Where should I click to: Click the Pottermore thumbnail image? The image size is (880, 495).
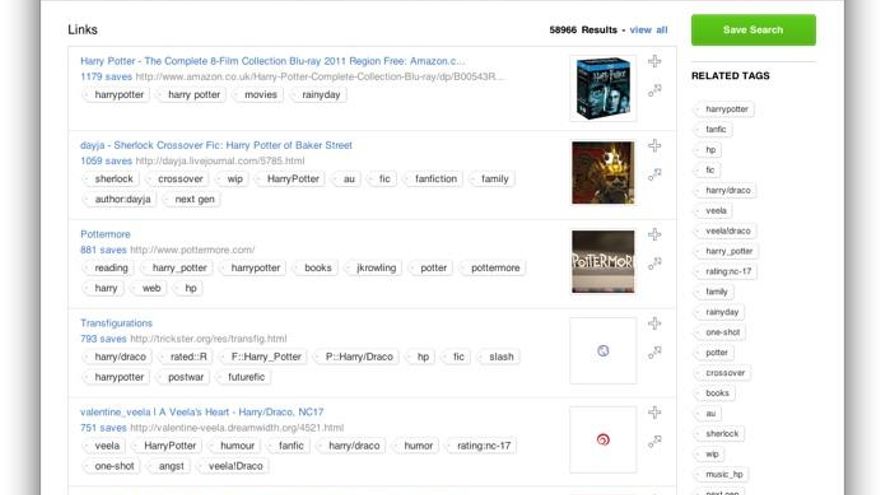(603, 262)
